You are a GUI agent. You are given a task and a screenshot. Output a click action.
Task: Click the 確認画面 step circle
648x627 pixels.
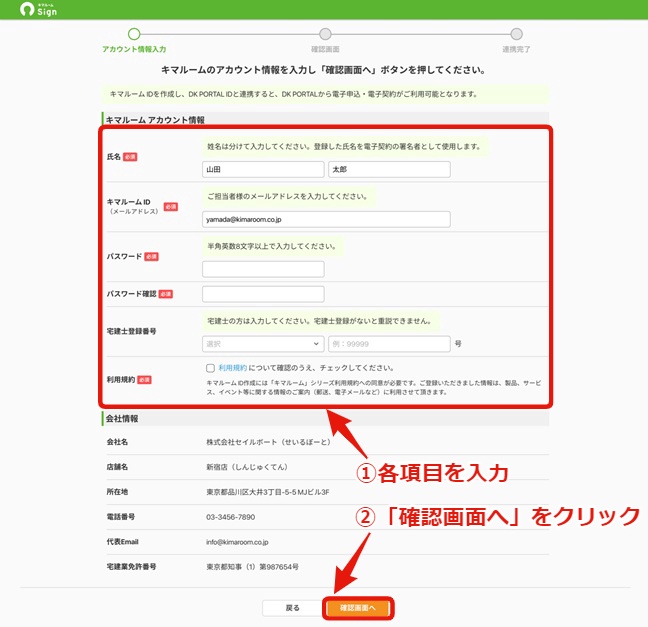pyautogui.click(x=325, y=34)
